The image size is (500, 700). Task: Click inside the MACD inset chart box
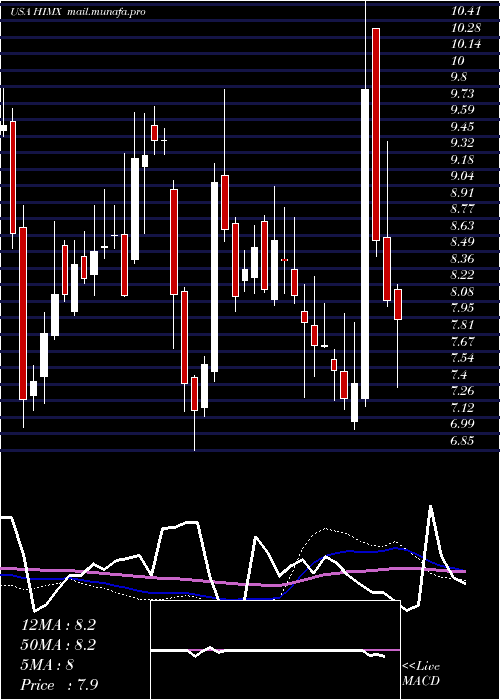tap(275, 650)
